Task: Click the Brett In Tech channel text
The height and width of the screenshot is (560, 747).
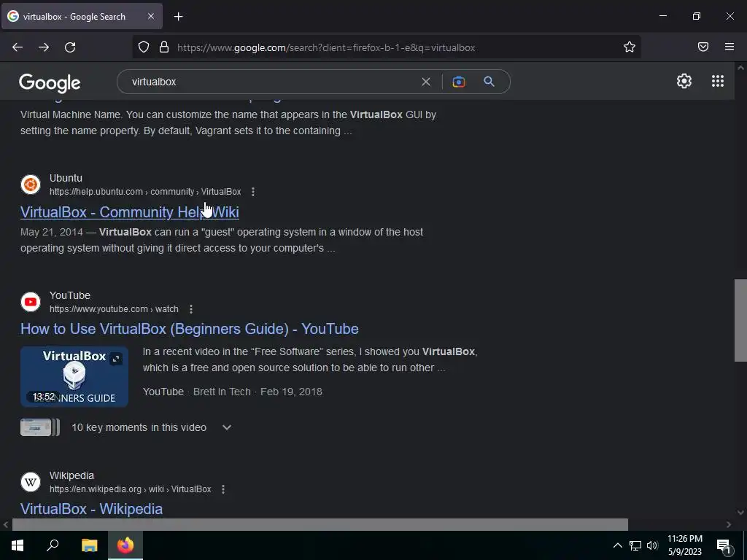Action: click(x=222, y=392)
